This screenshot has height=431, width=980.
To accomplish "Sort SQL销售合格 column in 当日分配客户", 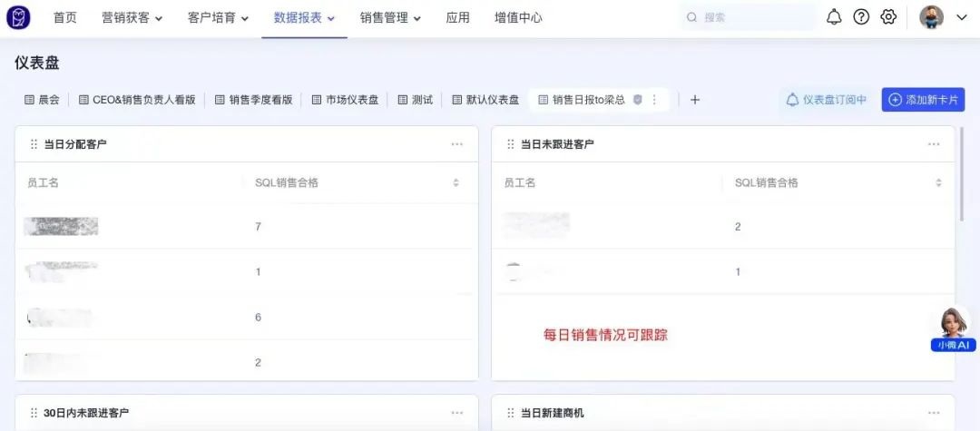I will pos(456,182).
